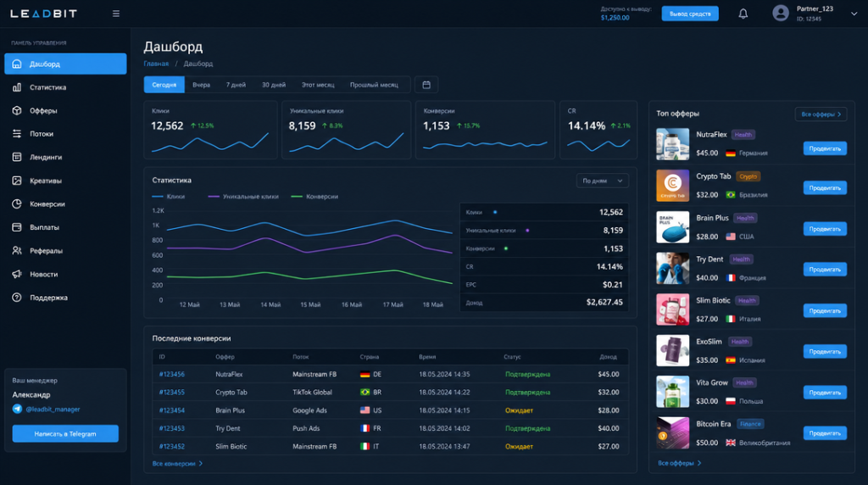This screenshot has height=485, width=868.
Task: Toggle the Уникальные клики legend series
Action: point(243,197)
